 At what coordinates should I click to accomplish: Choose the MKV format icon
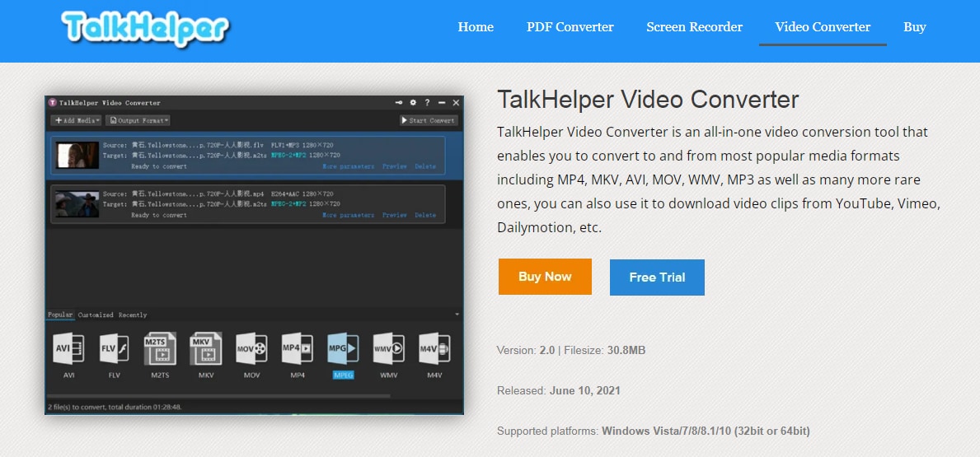click(x=205, y=349)
